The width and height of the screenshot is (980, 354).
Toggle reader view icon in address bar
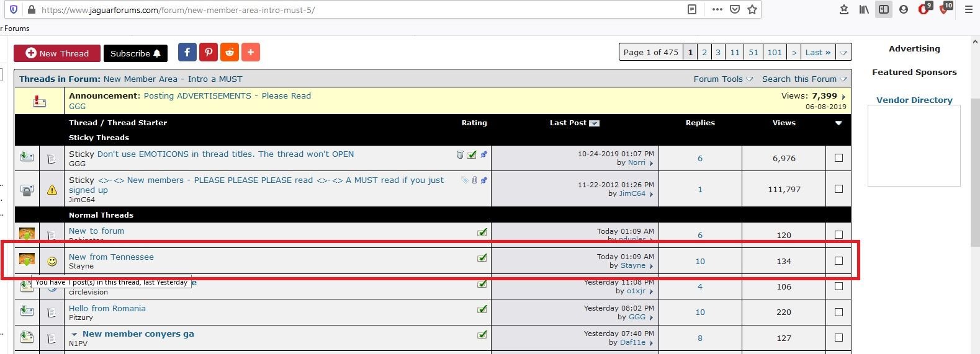(692, 9)
